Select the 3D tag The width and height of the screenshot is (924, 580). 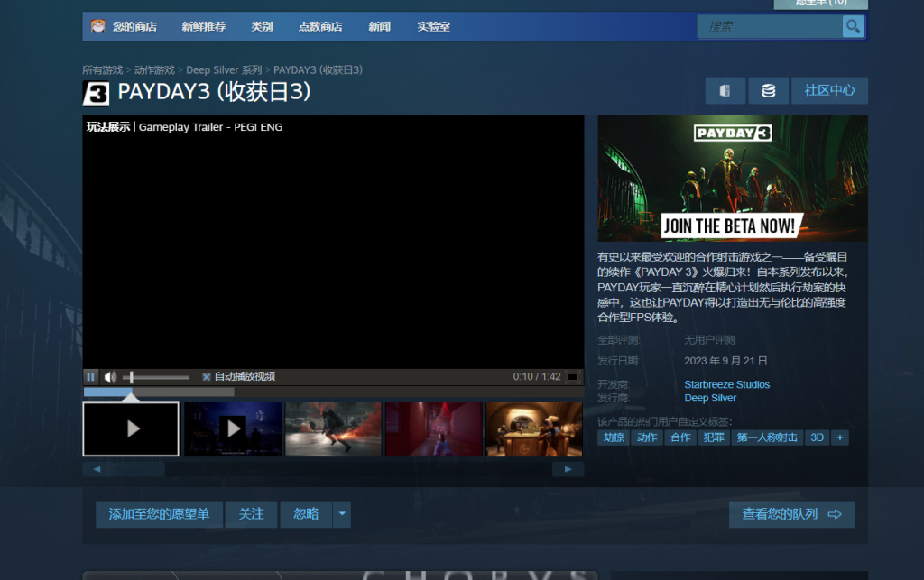click(x=817, y=437)
